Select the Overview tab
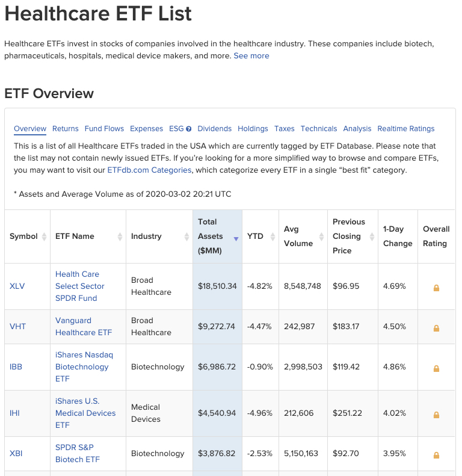 tap(30, 129)
